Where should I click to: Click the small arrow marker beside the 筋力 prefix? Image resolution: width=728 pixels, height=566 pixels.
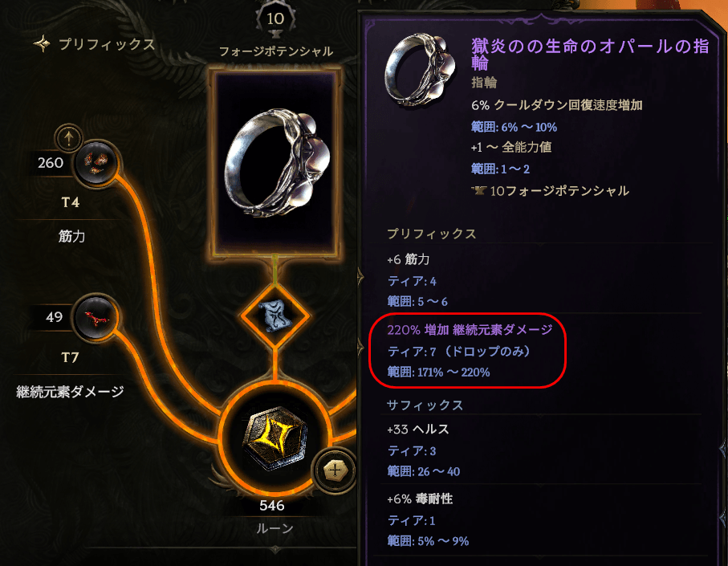pyautogui.click(x=360, y=278)
